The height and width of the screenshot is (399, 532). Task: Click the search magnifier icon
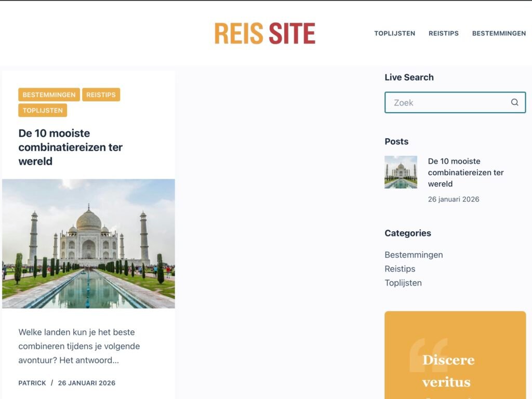tap(514, 102)
